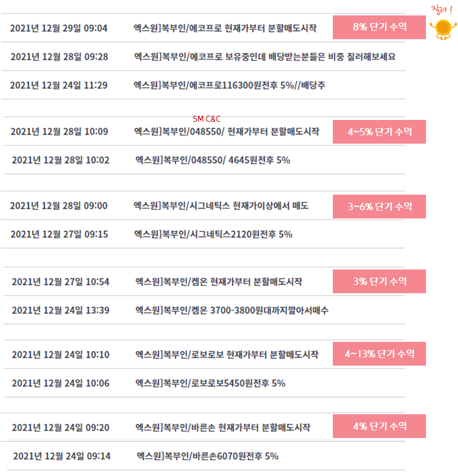Screen dimensions: 458x476
Task: Click the 8% 단기 수익 badge
Action: click(x=379, y=27)
